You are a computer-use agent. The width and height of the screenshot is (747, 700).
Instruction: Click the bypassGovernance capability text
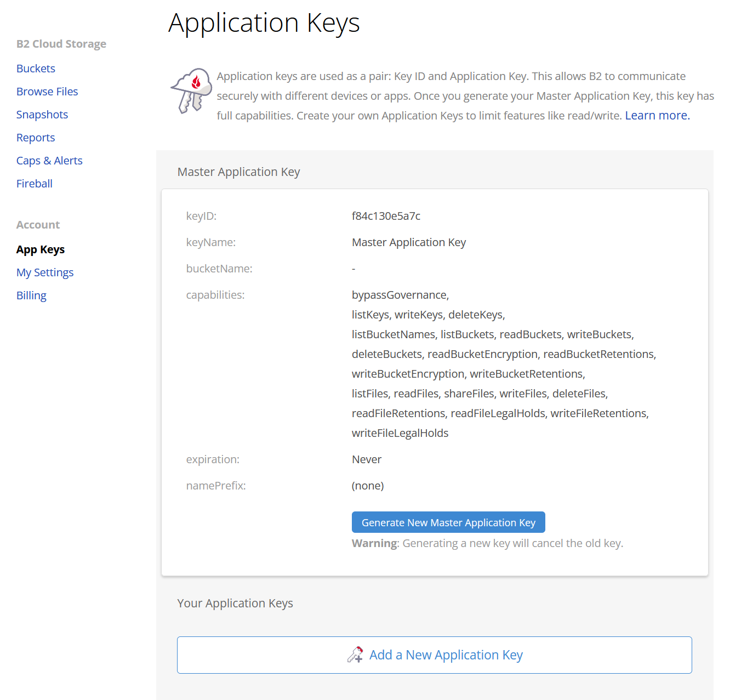(x=401, y=295)
